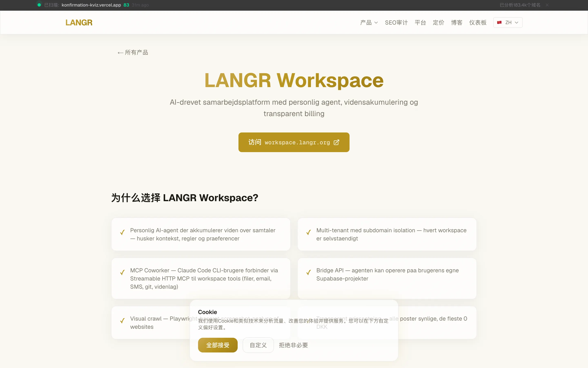Accept all cookies with 全部接受
The height and width of the screenshot is (368, 588).
[218, 345]
